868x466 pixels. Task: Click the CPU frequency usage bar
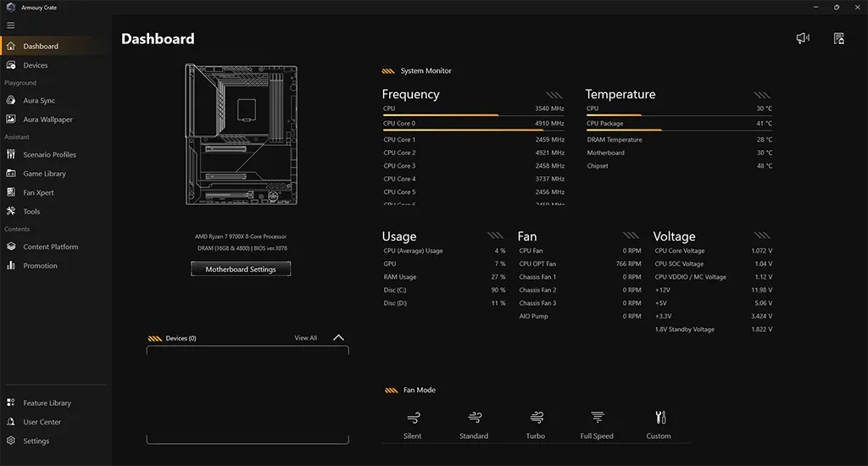pyautogui.click(x=441, y=114)
